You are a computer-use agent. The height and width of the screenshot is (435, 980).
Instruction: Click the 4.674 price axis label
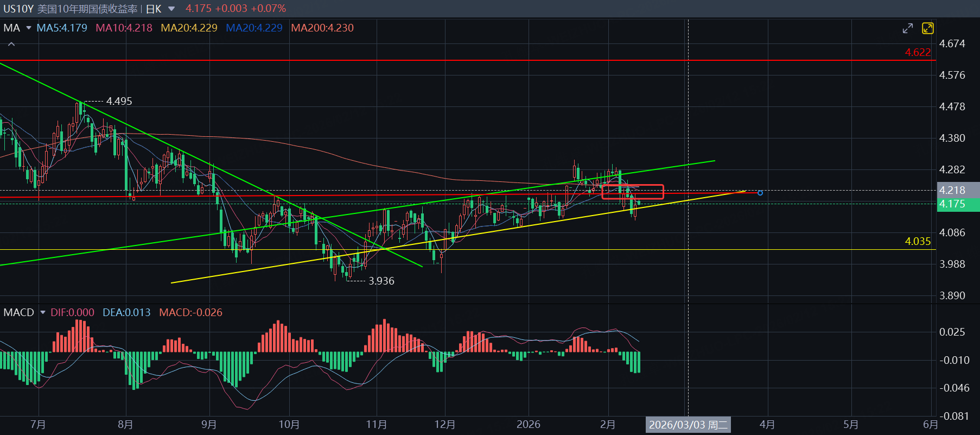(952, 43)
